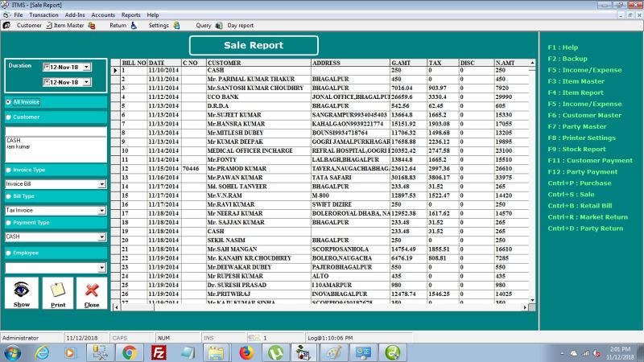Open the CASH payment type dropdown
This screenshot has width=644, height=362.
pyautogui.click(x=102, y=237)
